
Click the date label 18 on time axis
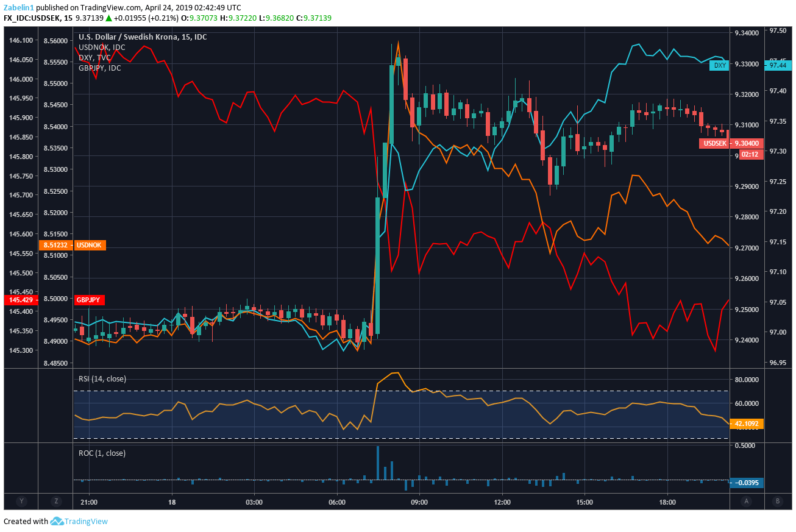point(172,503)
